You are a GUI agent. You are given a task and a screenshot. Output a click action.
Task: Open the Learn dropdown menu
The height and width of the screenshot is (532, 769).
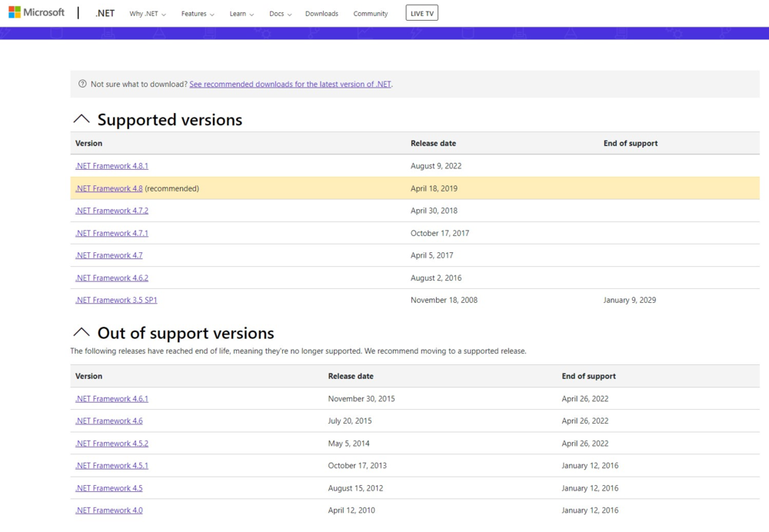click(x=241, y=14)
